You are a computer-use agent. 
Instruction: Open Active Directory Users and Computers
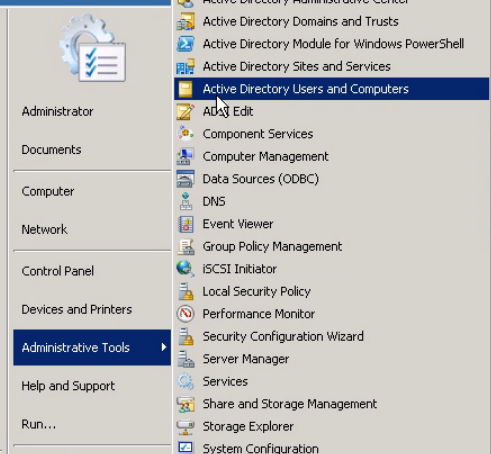coord(331,89)
